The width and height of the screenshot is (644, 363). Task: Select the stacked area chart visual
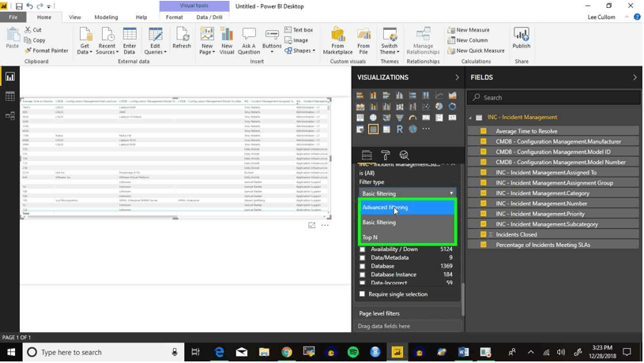tap(360, 107)
